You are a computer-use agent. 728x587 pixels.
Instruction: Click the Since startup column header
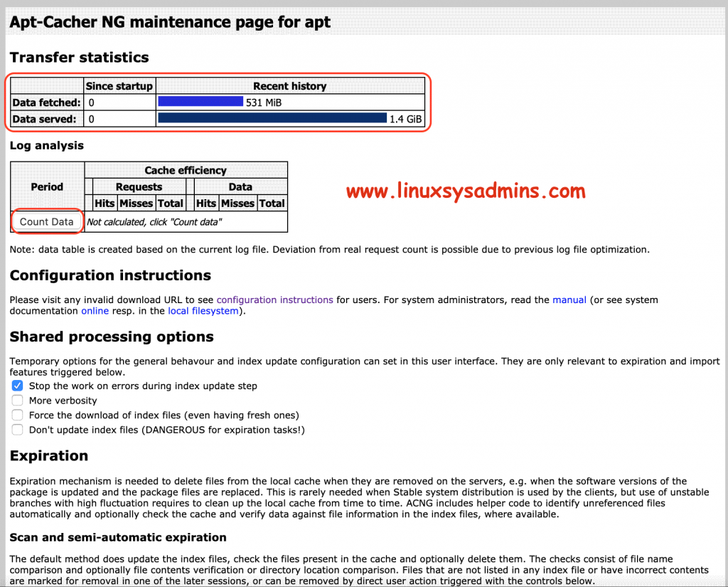[x=119, y=86]
